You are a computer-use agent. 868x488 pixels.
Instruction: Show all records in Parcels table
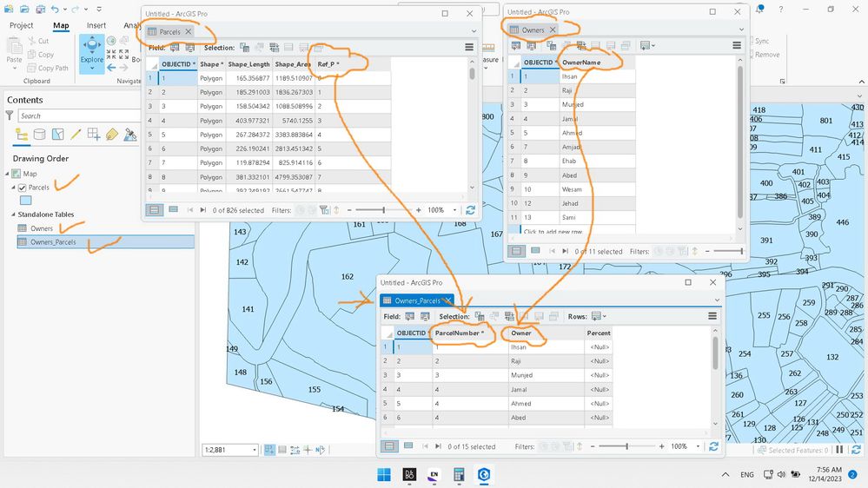(x=155, y=209)
